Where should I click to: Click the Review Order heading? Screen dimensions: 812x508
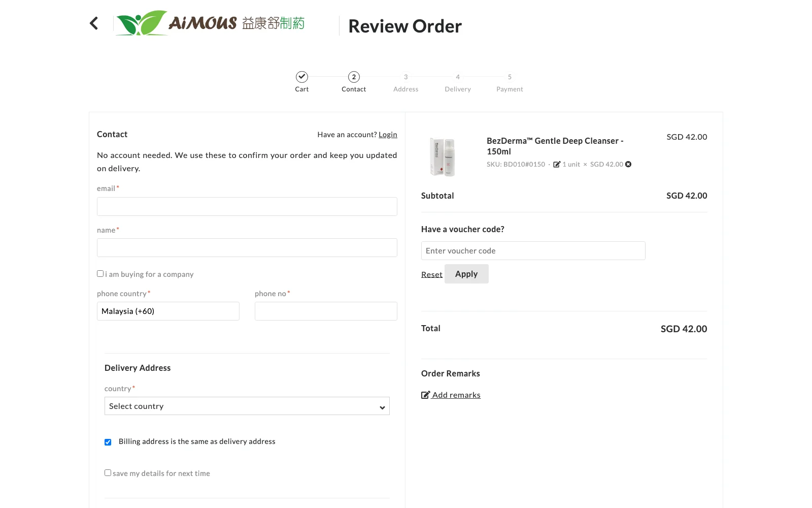pyautogui.click(x=405, y=26)
